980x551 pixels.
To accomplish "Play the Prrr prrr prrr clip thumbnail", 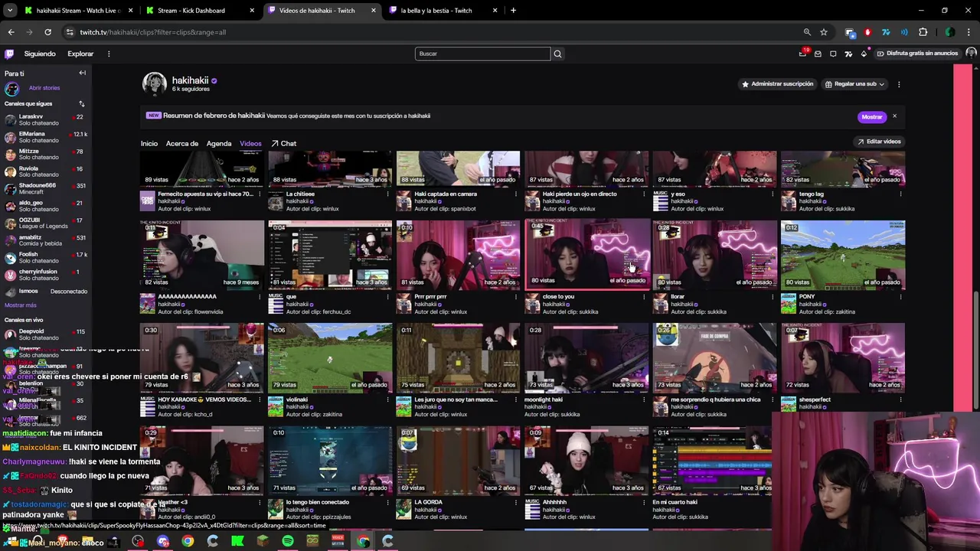I will coord(458,255).
